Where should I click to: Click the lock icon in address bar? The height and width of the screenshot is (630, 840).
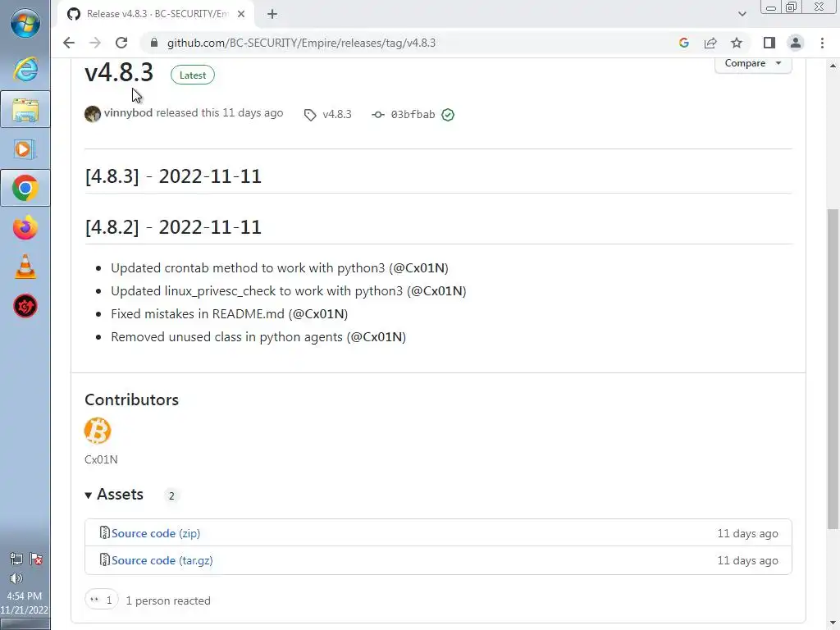tap(154, 43)
